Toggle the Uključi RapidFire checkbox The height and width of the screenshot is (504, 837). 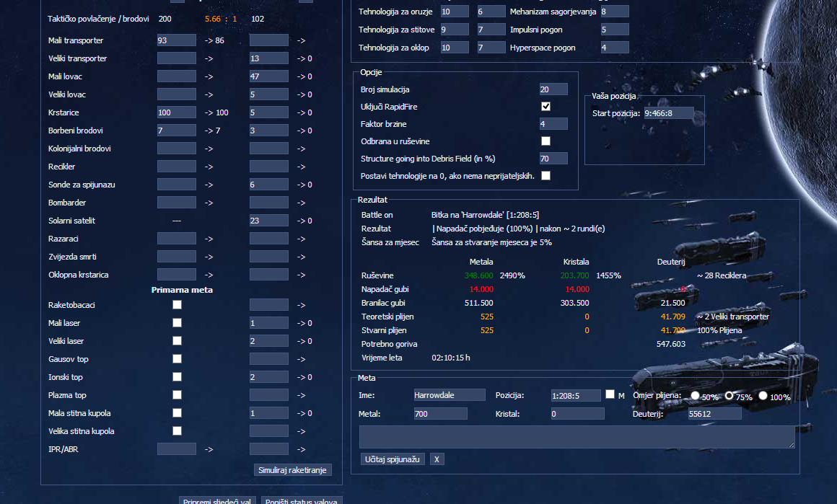coord(545,106)
